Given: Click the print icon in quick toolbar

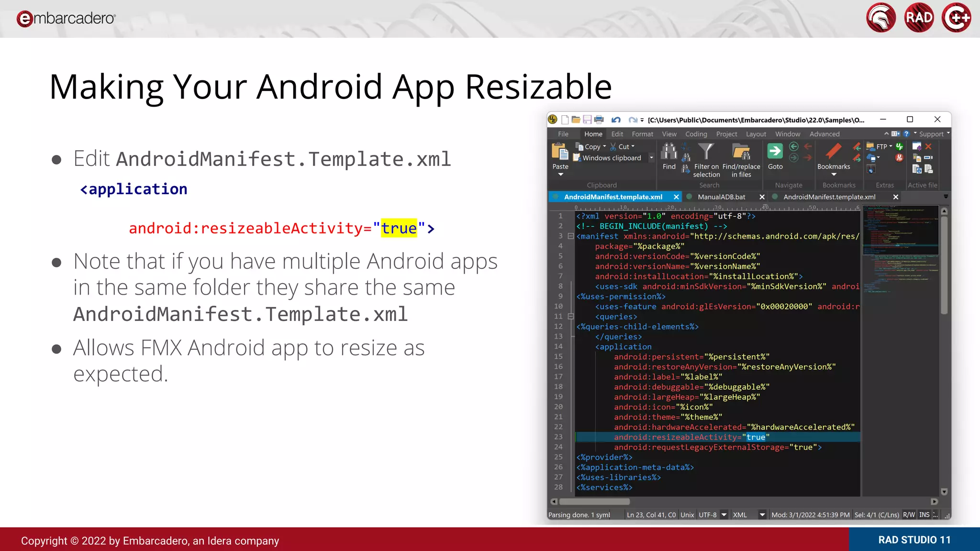Looking at the screenshot, I should click(x=599, y=120).
